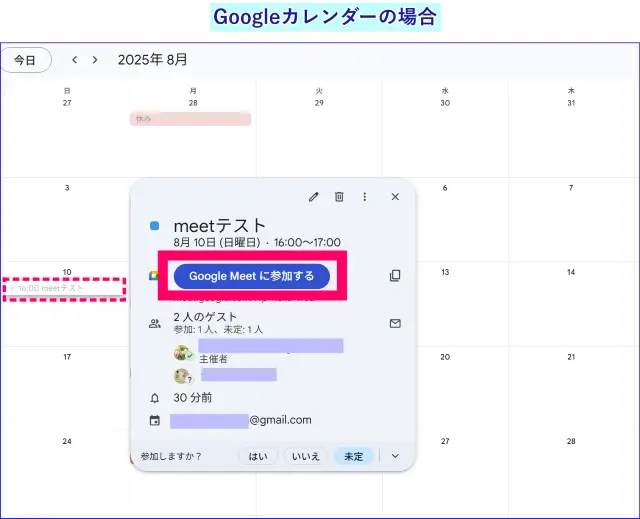The width and height of the screenshot is (640, 519).
Task: Email guests with envelope icon
Action: coord(395,324)
